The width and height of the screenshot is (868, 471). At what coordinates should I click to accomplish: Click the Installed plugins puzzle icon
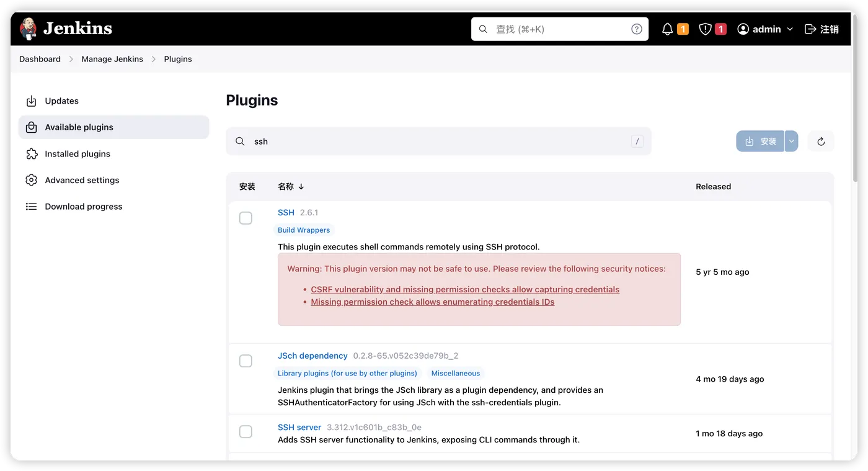click(31, 154)
